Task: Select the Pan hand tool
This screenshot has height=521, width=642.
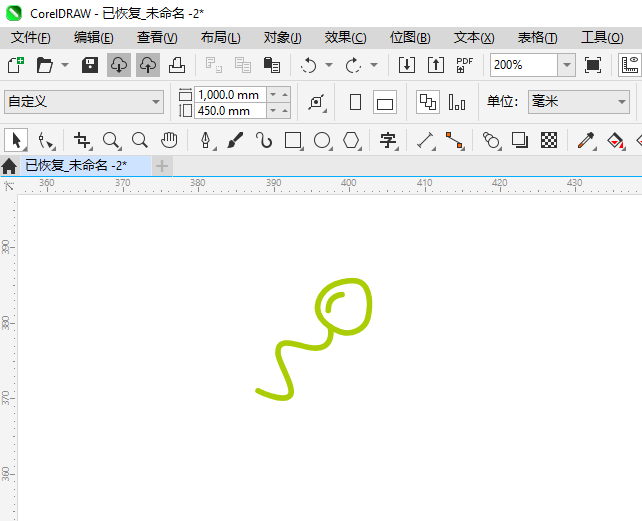Action: coord(169,140)
